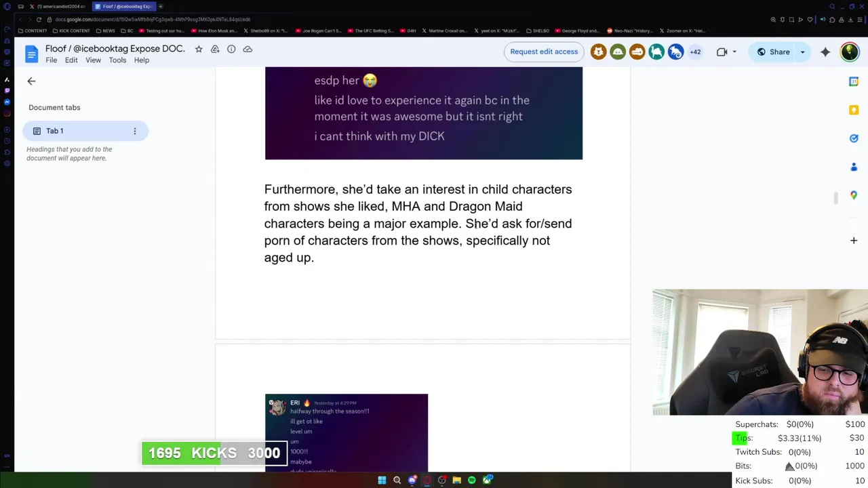Image resolution: width=868 pixels, height=488 pixels.
Task: Open Tasks from the side panel
Action: [x=854, y=138]
